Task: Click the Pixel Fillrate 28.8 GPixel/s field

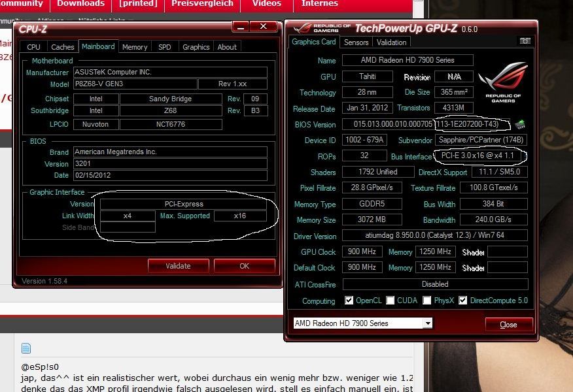Action: click(372, 188)
